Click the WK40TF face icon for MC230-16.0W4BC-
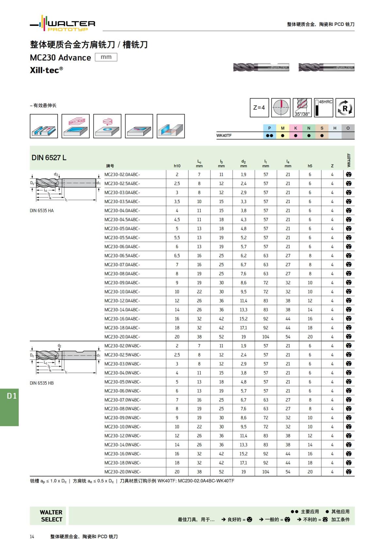The image size is (392, 555). (349, 454)
